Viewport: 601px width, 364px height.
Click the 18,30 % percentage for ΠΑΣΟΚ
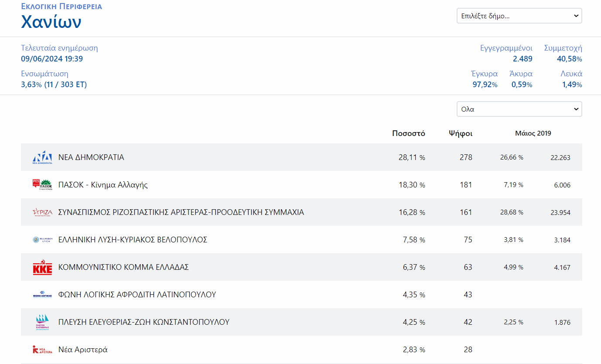tap(412, 185)
